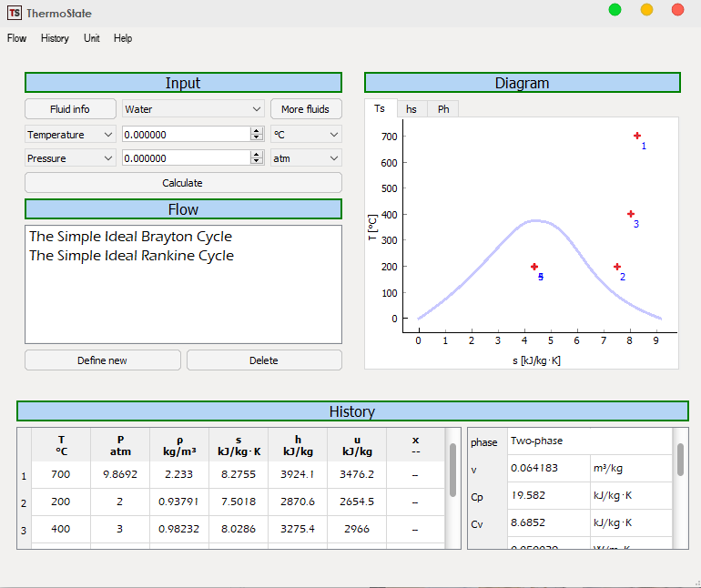
Task: Decrement the Temperature value with down arrow
Action: (x=256, y=138)
